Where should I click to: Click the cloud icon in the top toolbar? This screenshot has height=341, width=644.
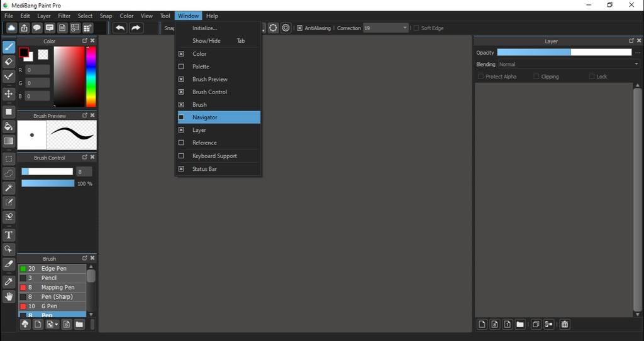tap(11, 28)
